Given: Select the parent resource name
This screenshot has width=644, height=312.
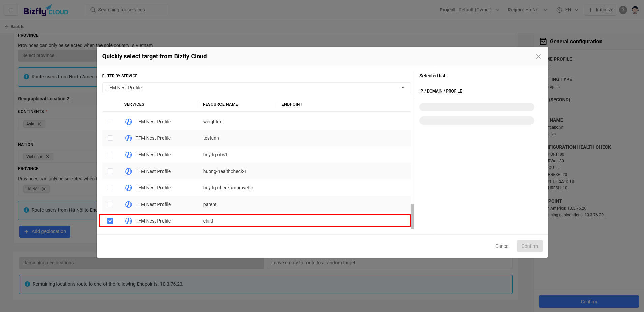Looking at the screenshot, I should point(210,204).
